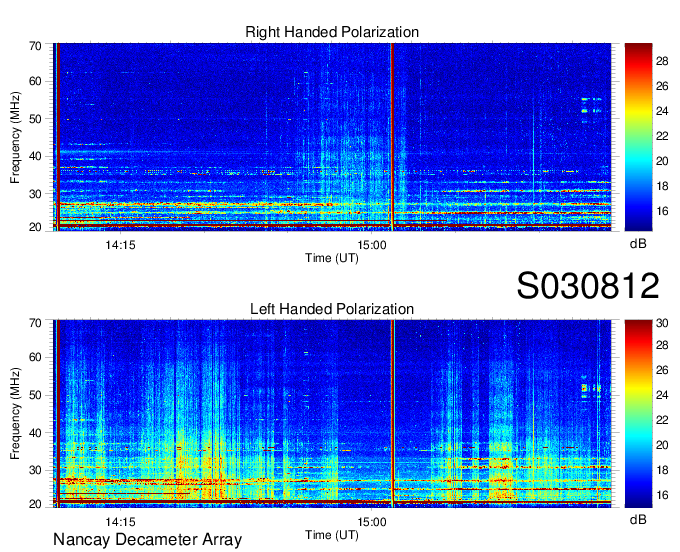Click the Time (UT) label under bottom plot
The height and width of the screenshot is (552, 680).
[x=332, y=535]
